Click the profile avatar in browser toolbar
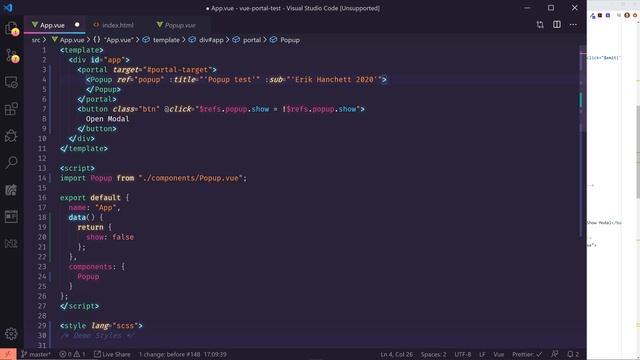640x360 pixels. click(627, 15)
